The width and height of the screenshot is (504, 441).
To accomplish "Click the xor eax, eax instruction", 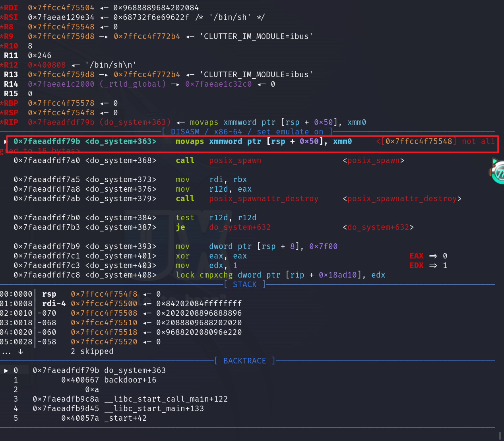I will [211, 256].
